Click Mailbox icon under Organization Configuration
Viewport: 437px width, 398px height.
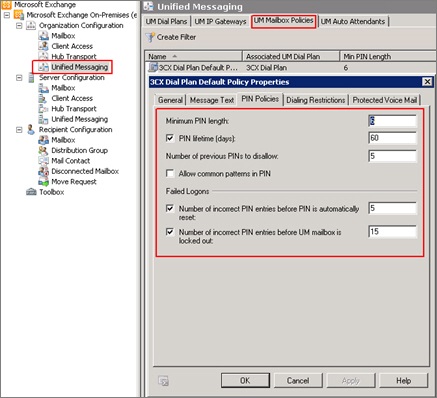coord(43,36)
